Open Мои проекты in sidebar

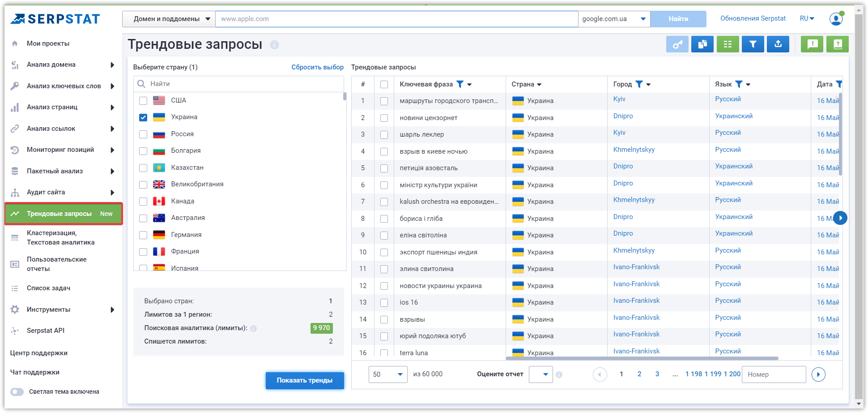[x=48, y=43]
